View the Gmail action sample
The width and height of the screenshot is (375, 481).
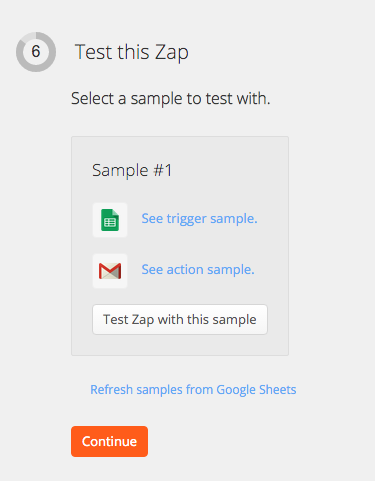point(198,269)
